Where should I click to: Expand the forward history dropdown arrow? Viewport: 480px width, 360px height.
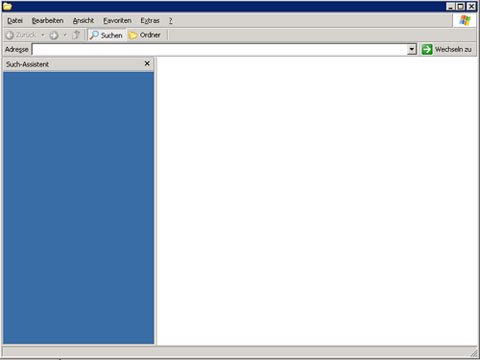(x=65, y=35)
